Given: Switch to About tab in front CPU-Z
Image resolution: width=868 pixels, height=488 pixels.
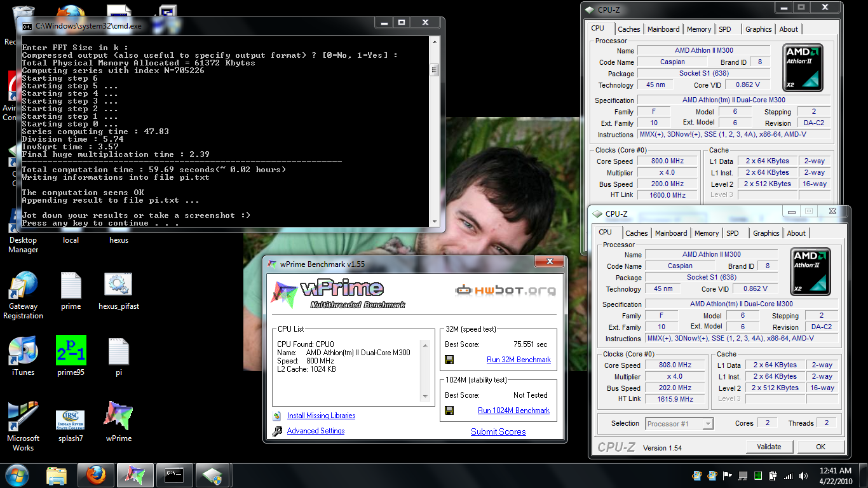Looking at the screenshot, I should (796, 233).
